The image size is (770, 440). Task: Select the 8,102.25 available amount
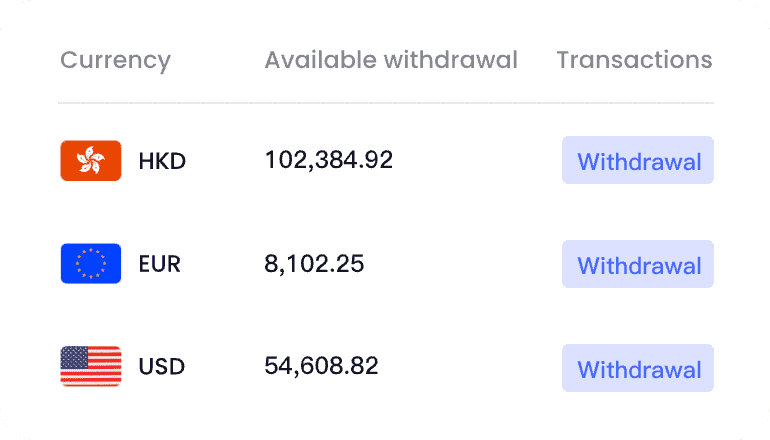[314, 264]
